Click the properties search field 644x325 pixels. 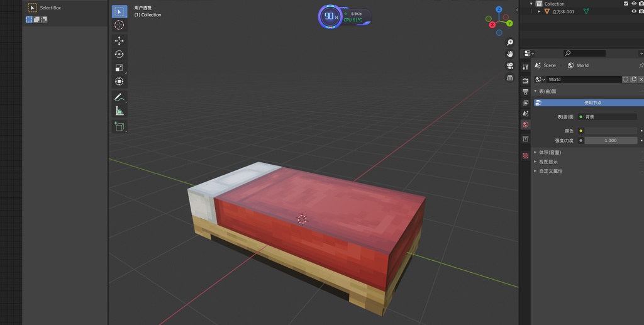(x=584, y=53)
